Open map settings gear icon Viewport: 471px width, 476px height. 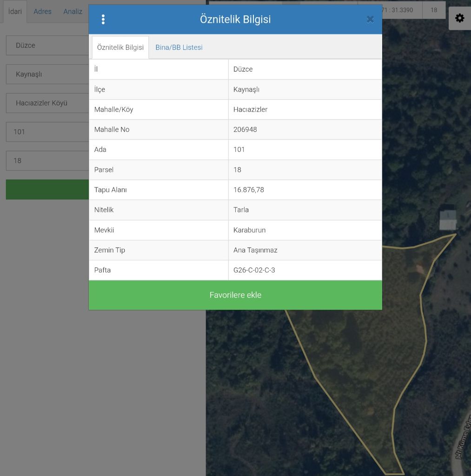459,18
